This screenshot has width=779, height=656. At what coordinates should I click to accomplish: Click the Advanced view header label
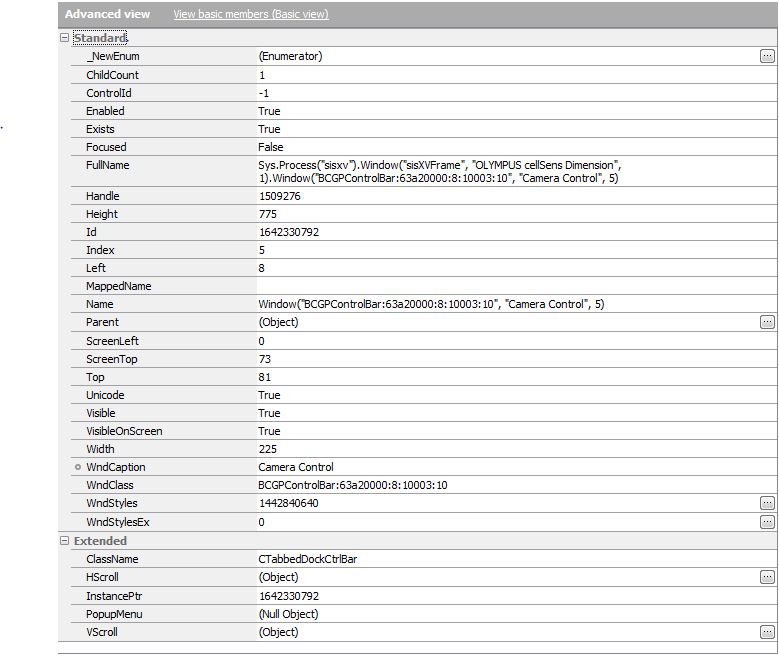coord(107,15)
